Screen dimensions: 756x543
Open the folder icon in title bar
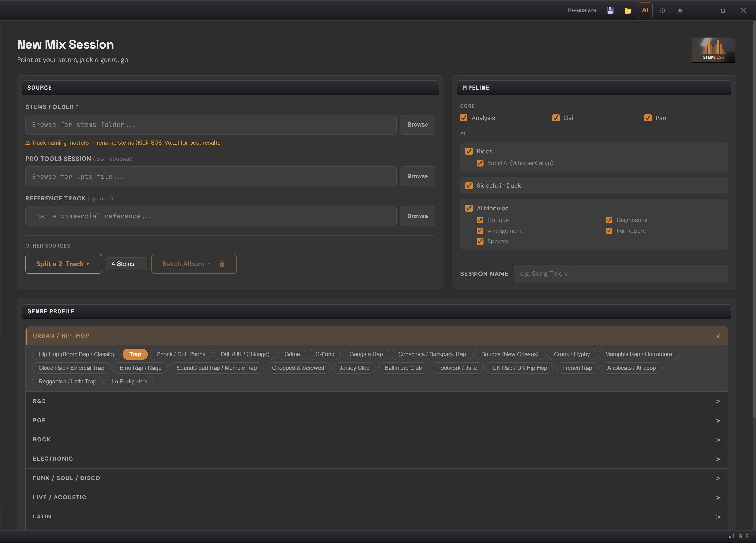(x=628, y=11)
